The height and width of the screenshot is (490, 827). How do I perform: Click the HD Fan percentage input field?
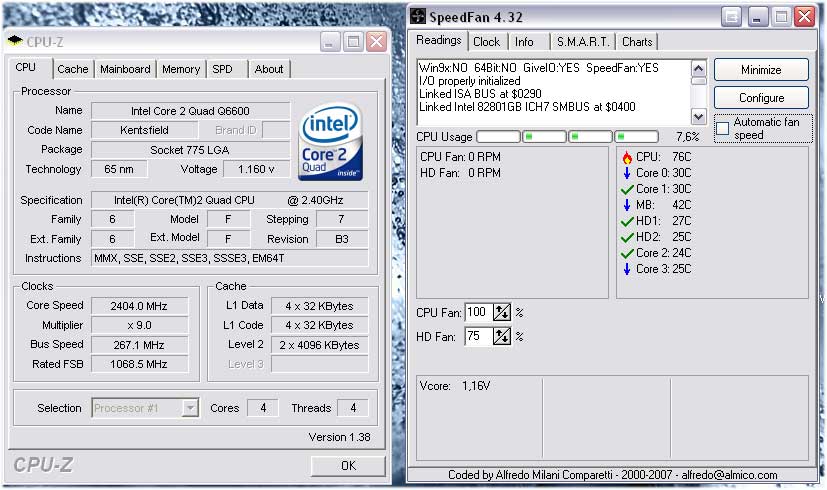[x=478, y=336]
